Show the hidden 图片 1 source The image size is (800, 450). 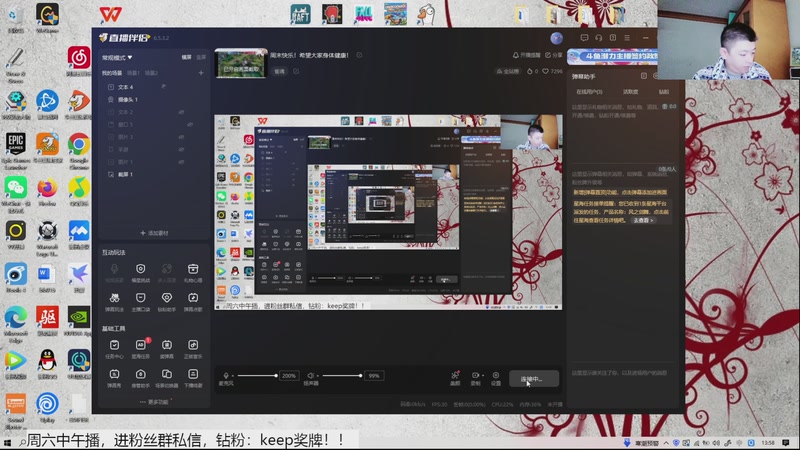[181, 162]
